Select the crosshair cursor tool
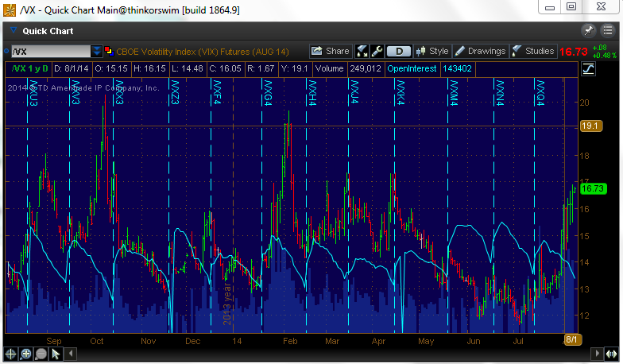Image resolution: width=623 pixels, height=364 pixels. 10,354
